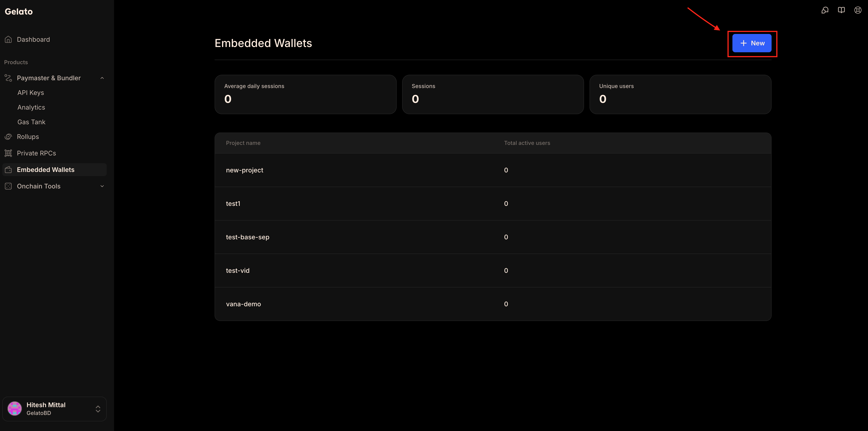Click the Embedded Wallets wallet icon

pyautogui.click(x=8, y=170)
